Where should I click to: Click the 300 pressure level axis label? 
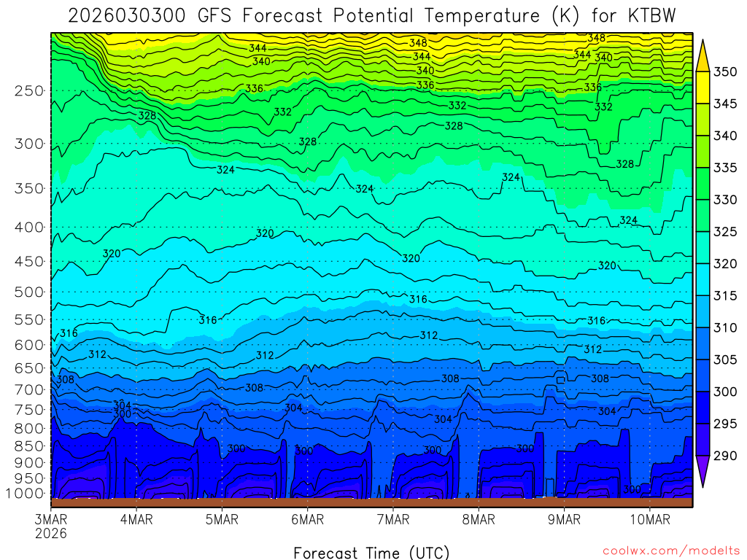pyautogui.click(x=29, y=144)
